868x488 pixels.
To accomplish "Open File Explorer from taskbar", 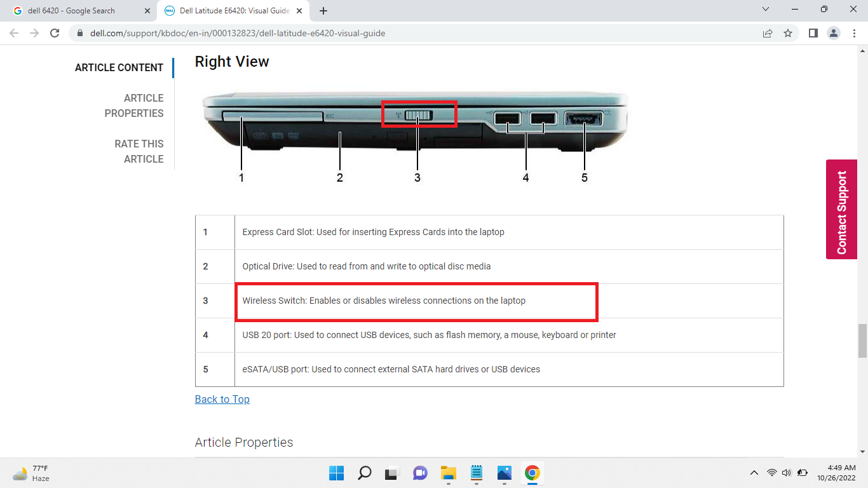I will 449,473.
